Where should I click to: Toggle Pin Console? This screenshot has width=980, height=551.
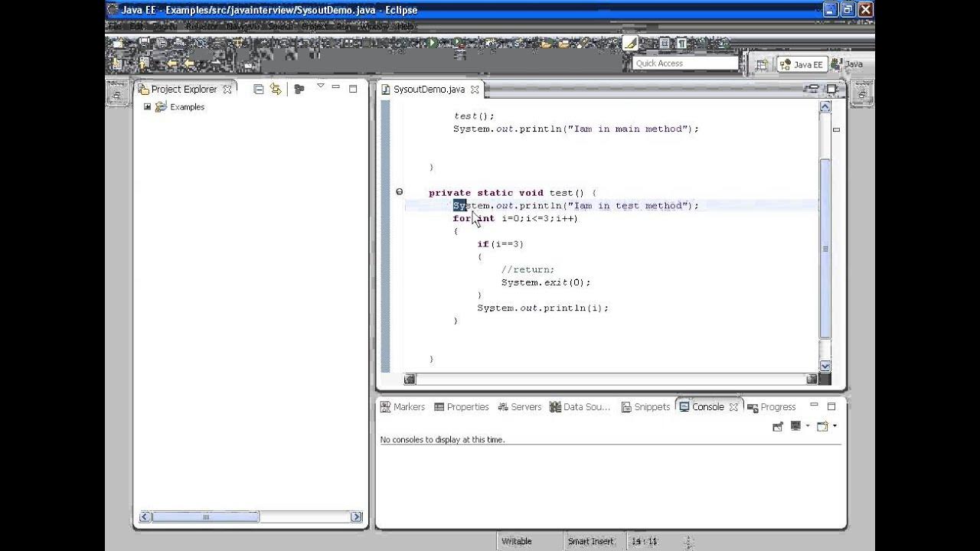point(778,426)
